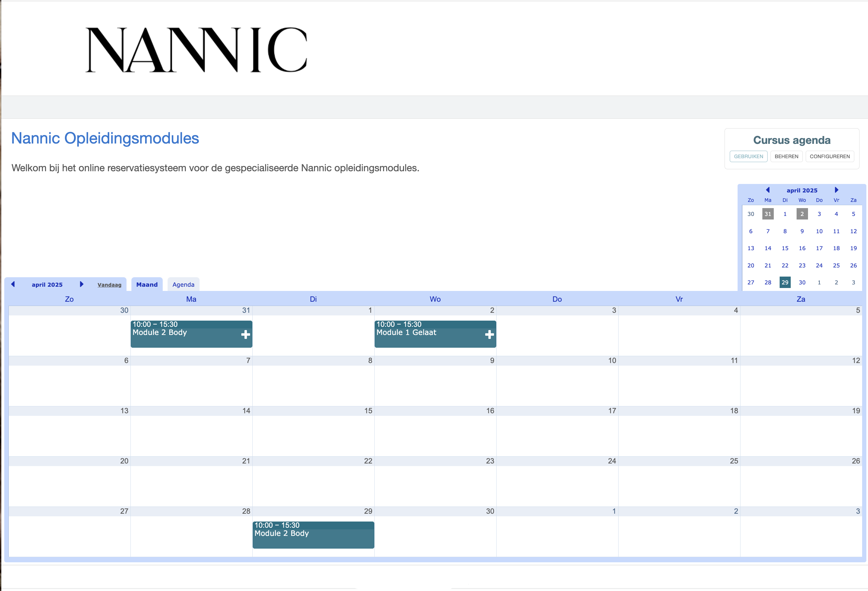Click day number 11 in month grid
The height and width of the screenshot is (591, 868).
coord(734,360)
